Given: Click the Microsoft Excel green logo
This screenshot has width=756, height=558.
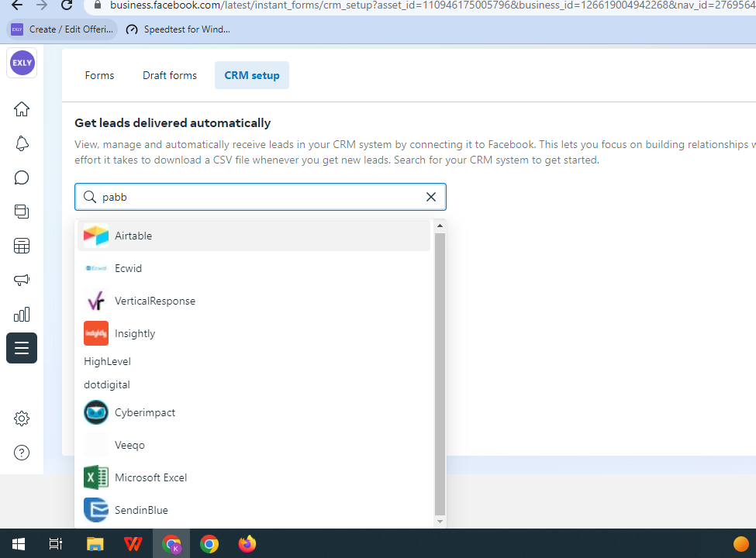Looking at the screenshot, I should click(96, 477).
